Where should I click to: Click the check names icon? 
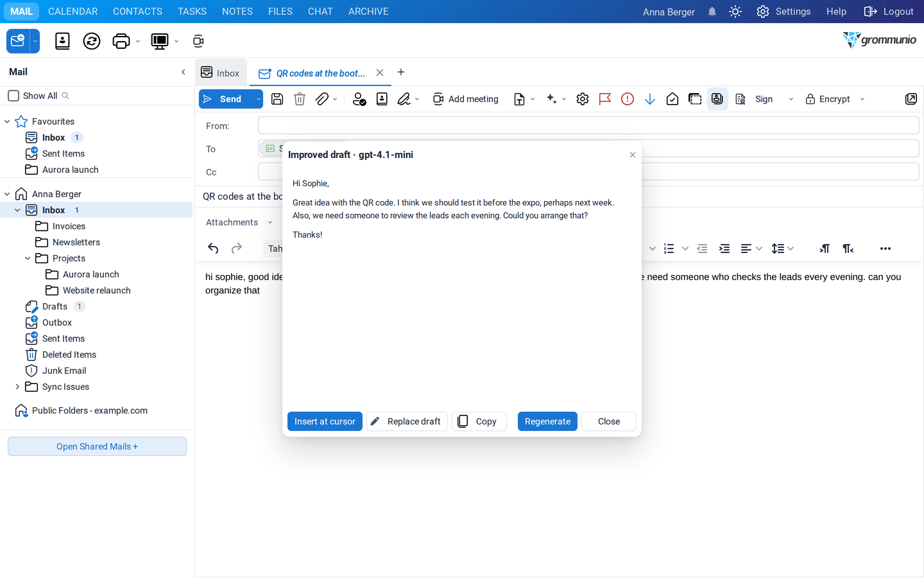pos(359,99)
